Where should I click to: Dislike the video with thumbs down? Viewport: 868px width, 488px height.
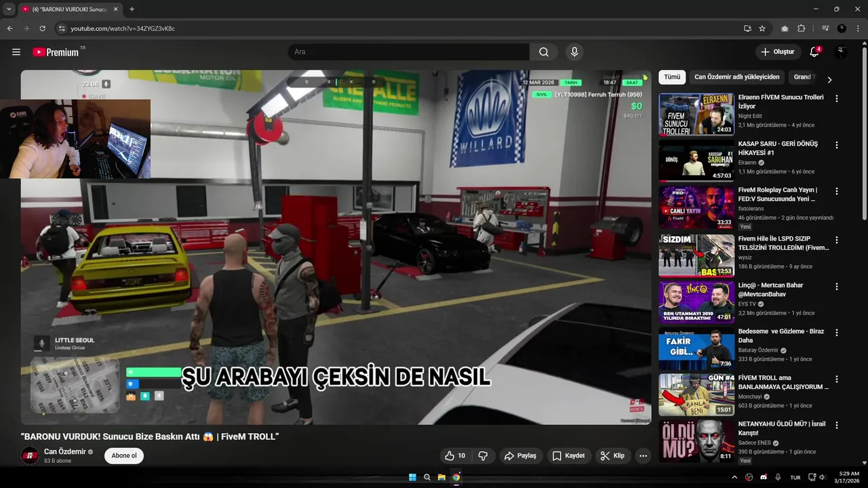click(x=483, y=456)
